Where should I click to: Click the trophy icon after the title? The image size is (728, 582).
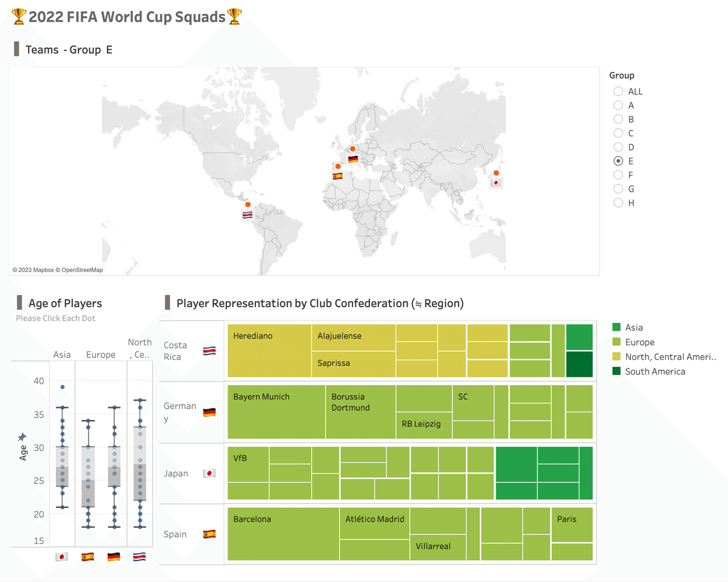pos(234,16)
